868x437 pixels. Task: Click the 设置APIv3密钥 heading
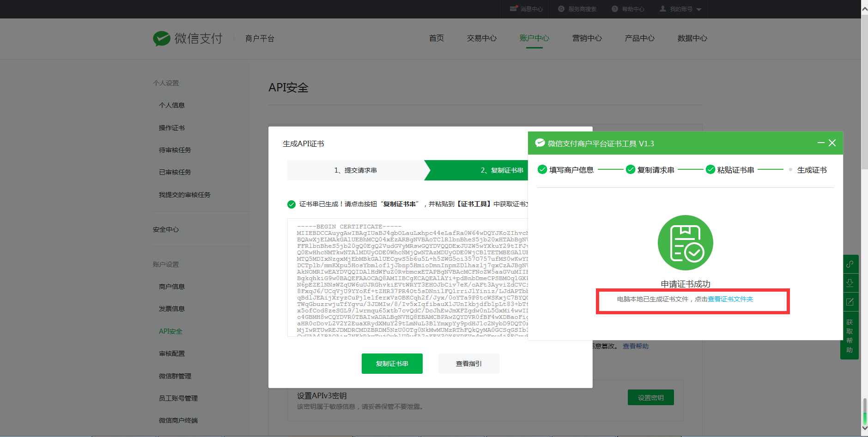[322, 396]
